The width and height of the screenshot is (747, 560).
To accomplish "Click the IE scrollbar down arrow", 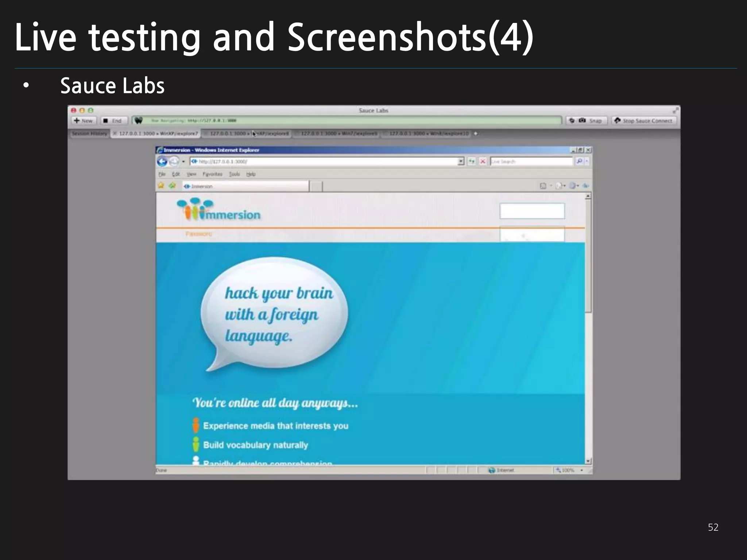I will click(588, 461).
